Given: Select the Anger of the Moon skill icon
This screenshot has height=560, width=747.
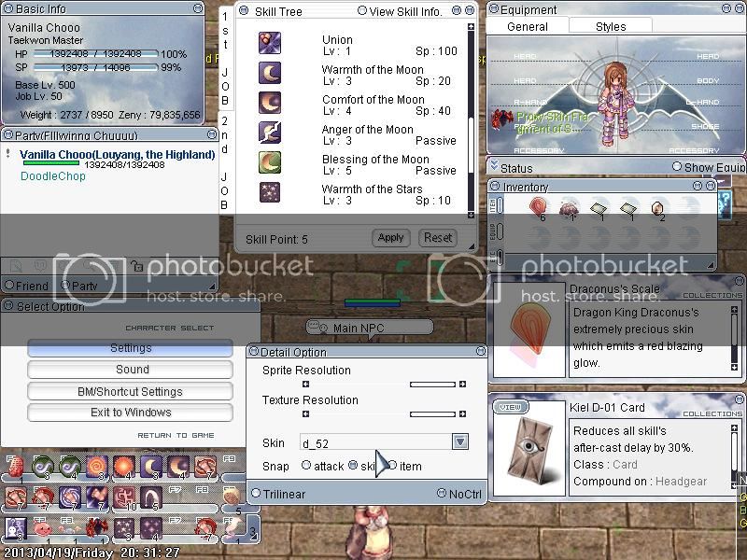Looking at the screenshot, I should coord(270,133).
